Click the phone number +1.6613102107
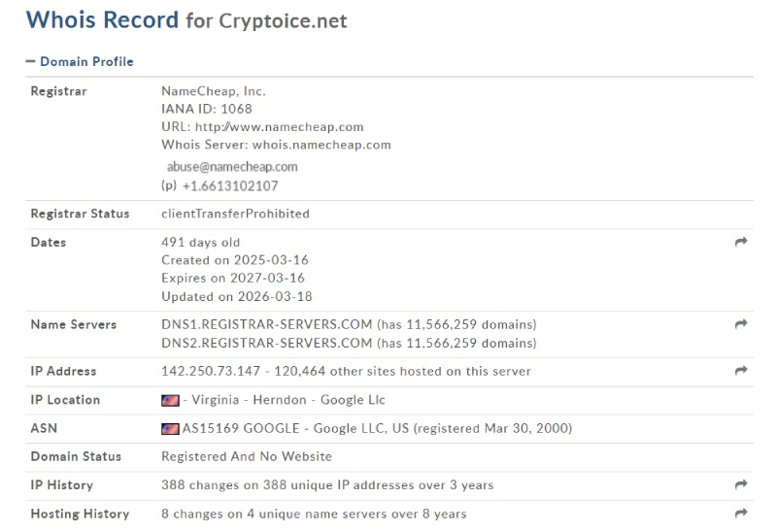 click(x=230, y=185)
